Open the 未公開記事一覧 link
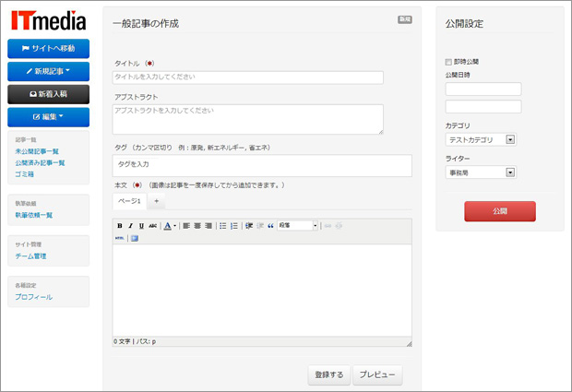The image size is (572, 392). point(37,151)
